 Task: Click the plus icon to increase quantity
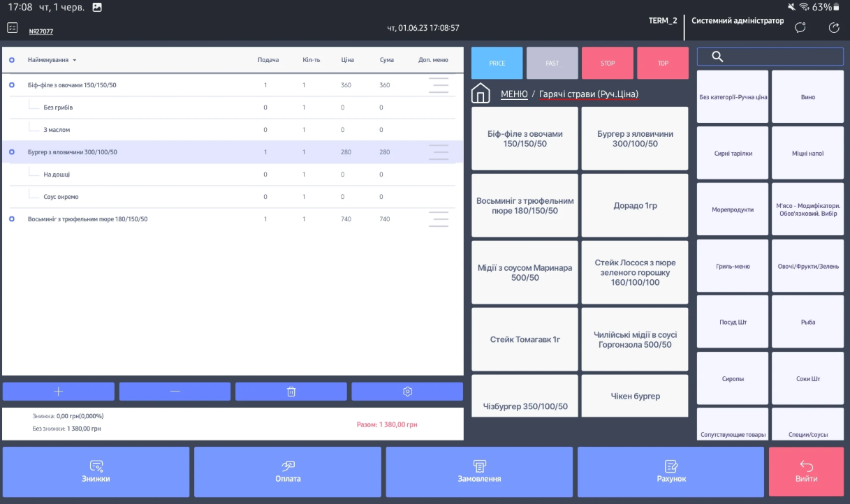click(x=58, y=392)
